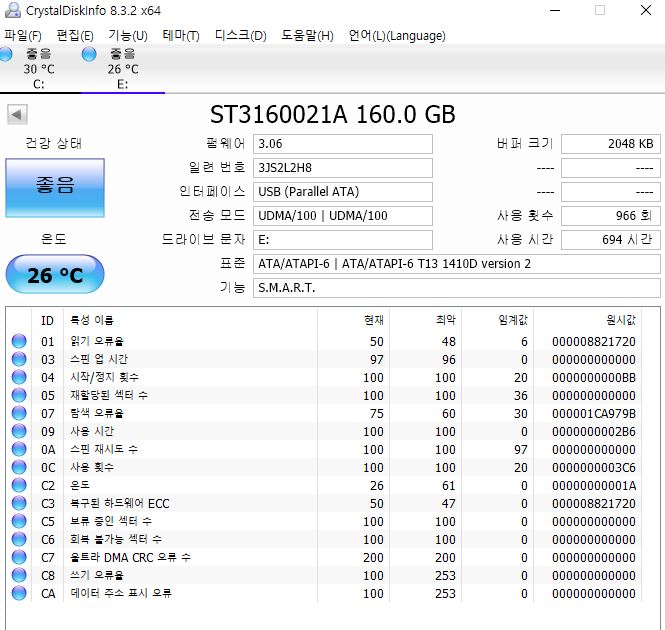Screen dimensions: 665x630
Task: Select raw value 00000000001A
Action: point(594,485)
